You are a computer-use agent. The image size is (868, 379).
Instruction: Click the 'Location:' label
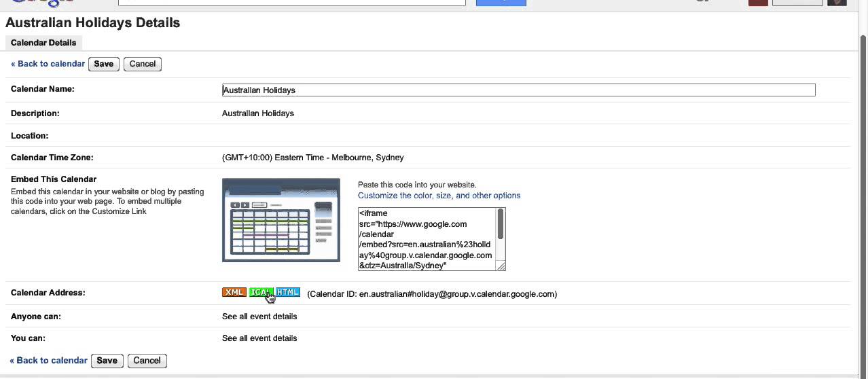(x=30, y=136)
